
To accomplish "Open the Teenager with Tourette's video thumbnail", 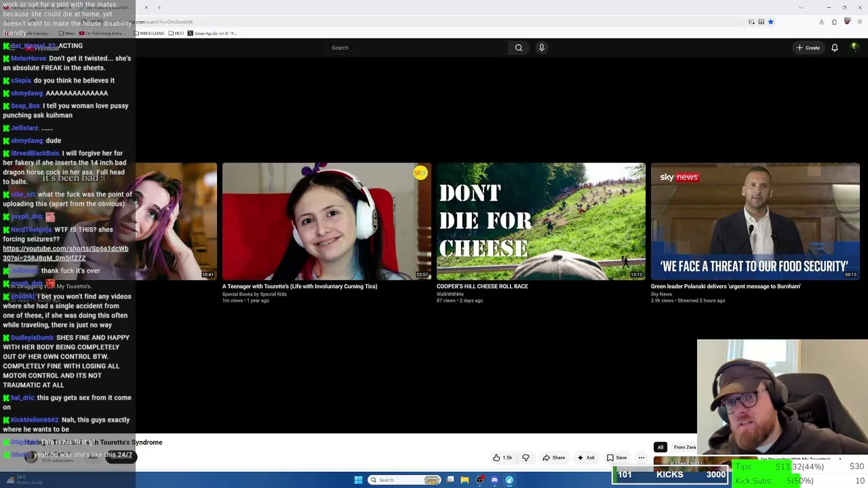I will (x=326, y=221).
